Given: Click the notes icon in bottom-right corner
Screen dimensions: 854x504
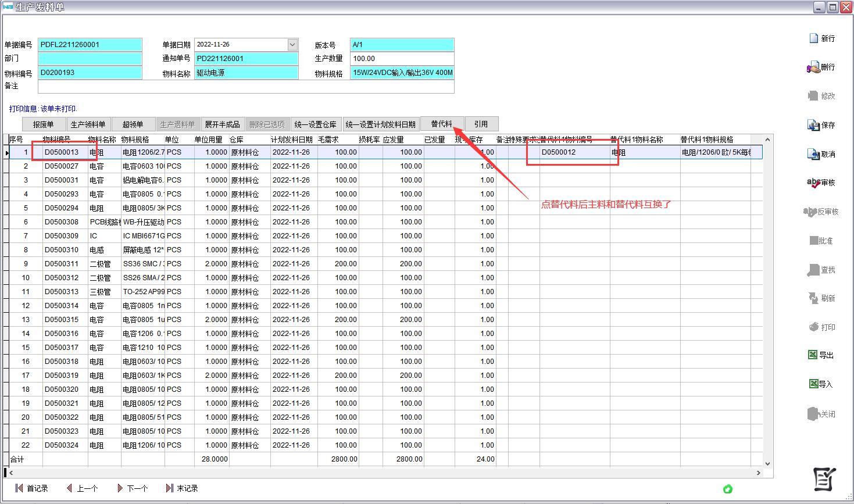Looking at the screenshot, I should click(824, 480).
